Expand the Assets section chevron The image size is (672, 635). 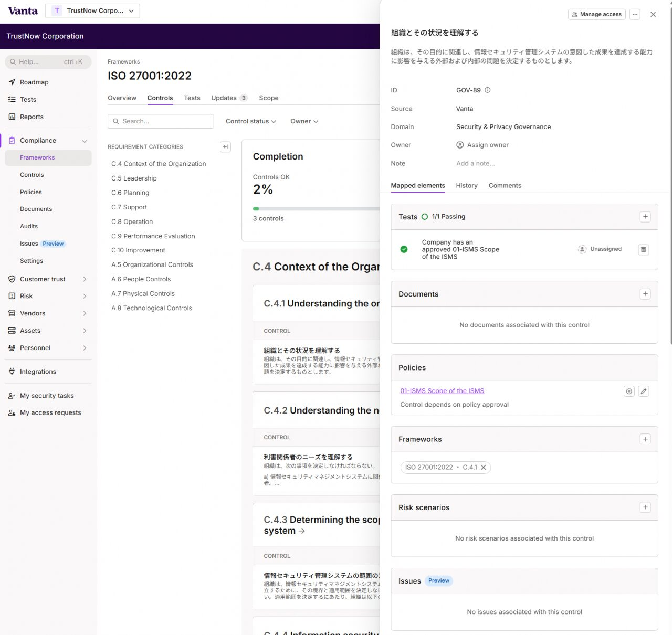click(85, 331)
